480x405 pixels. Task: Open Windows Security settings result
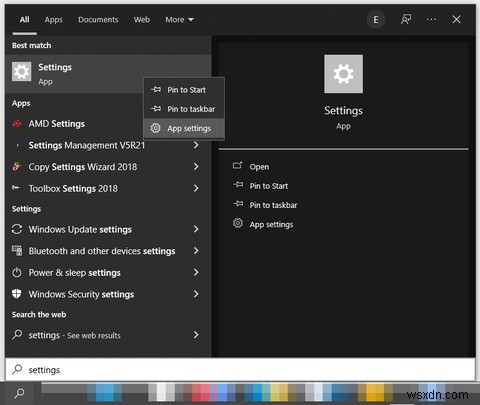tap(108, 294)
